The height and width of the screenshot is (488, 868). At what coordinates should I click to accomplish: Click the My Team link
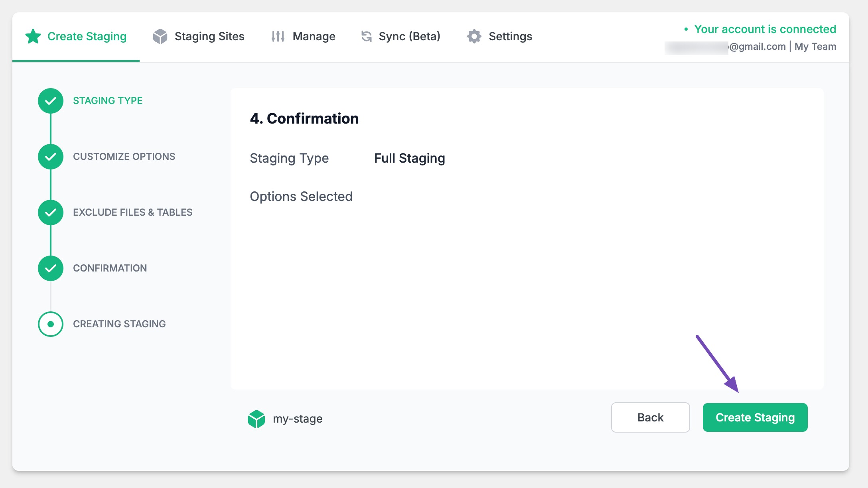[x=815, y=47]
